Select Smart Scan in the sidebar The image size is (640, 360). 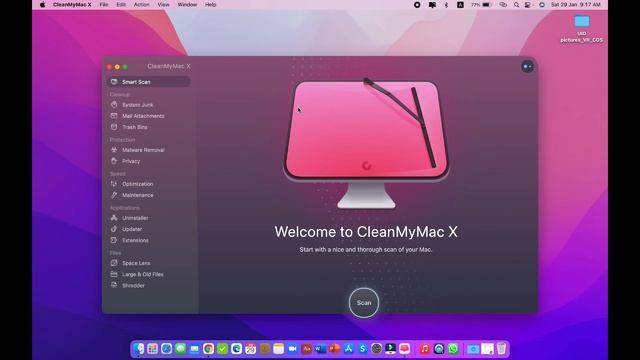[x=149, y=82]
